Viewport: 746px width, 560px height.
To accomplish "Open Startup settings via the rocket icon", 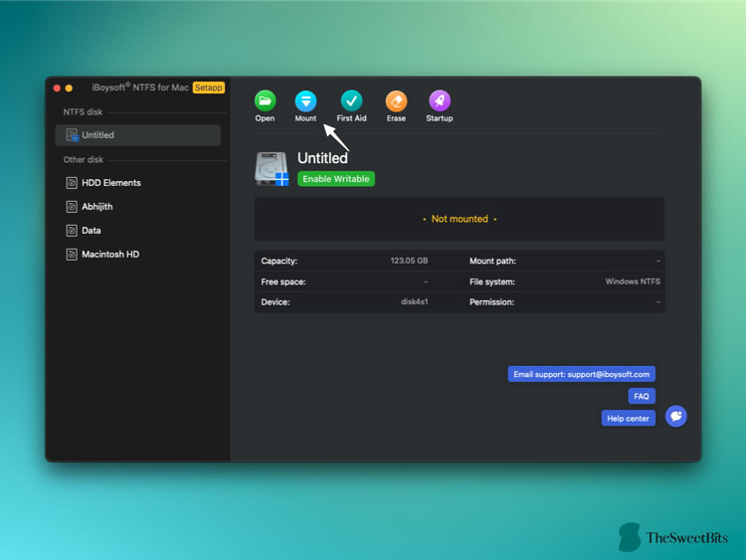I will [440, 100].
